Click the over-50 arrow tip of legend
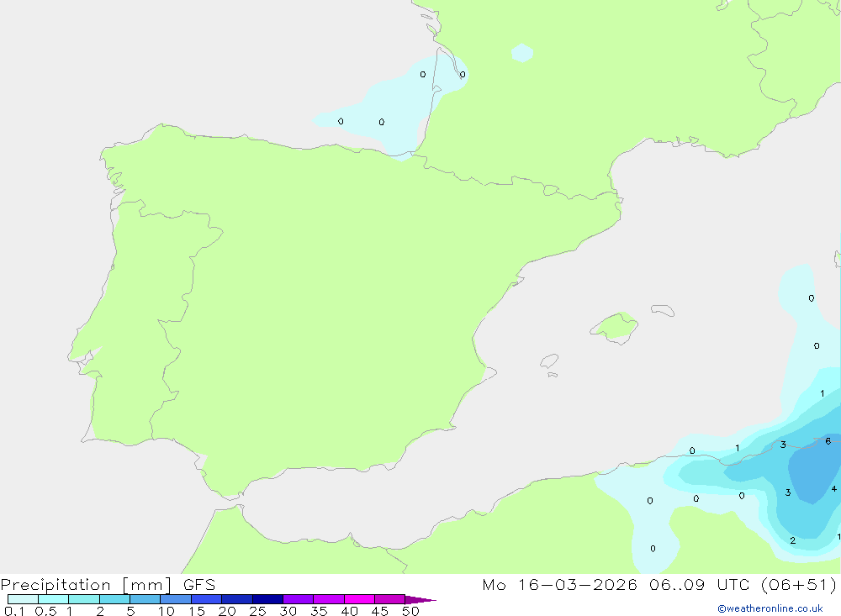 (420, 599)
